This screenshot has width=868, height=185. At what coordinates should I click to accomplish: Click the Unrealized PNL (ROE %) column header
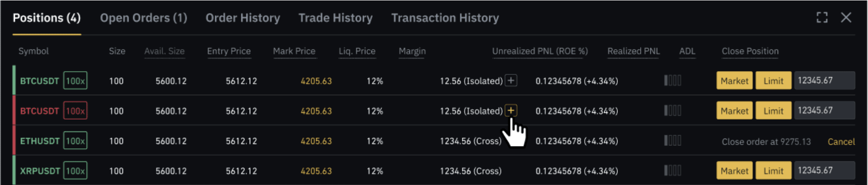click(540, 51)
